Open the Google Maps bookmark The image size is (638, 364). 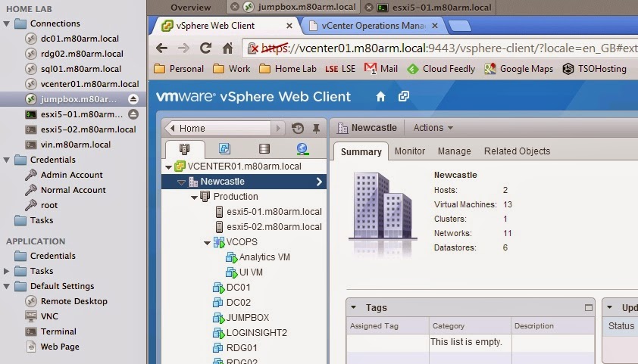point(518,69)
